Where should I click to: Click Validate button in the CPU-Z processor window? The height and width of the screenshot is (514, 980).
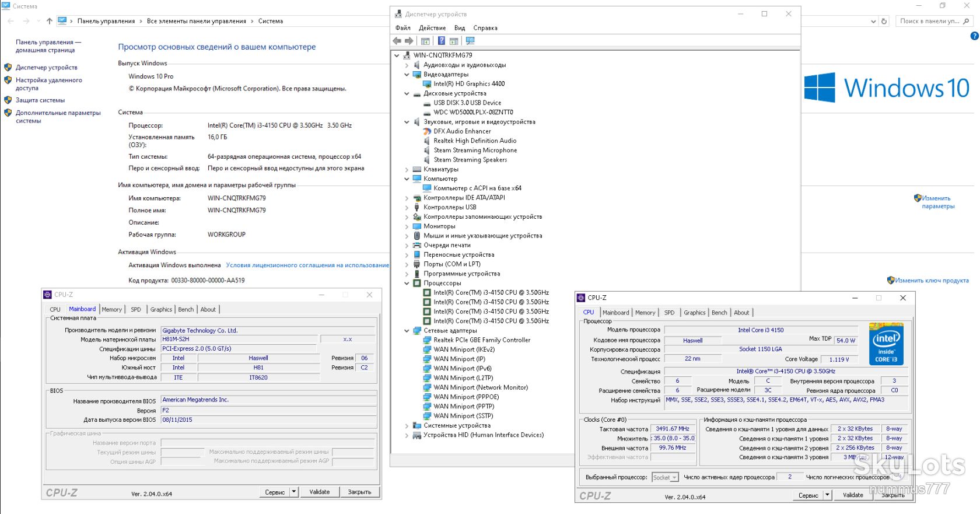click(853, 495)
